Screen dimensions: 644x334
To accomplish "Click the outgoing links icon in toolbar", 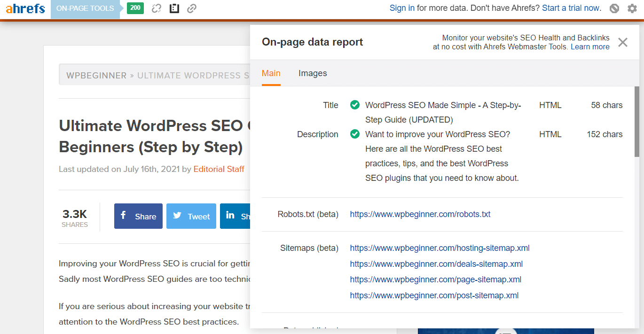I will pos(191,8).
